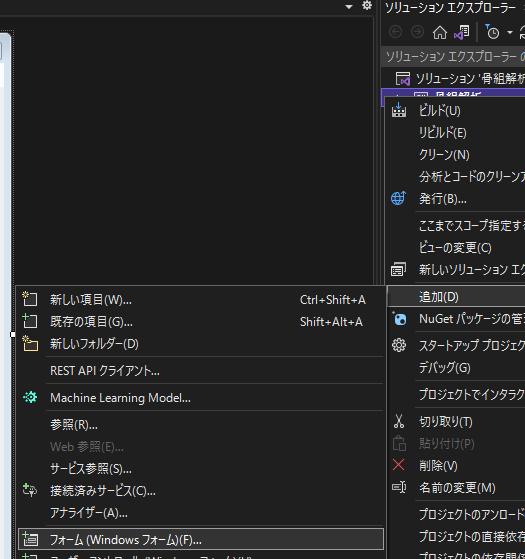Screen dimensions: 525x559
Task: Click the build icon beside ビルド(U)
Action: pyautogui.click(x=398, y=110)
